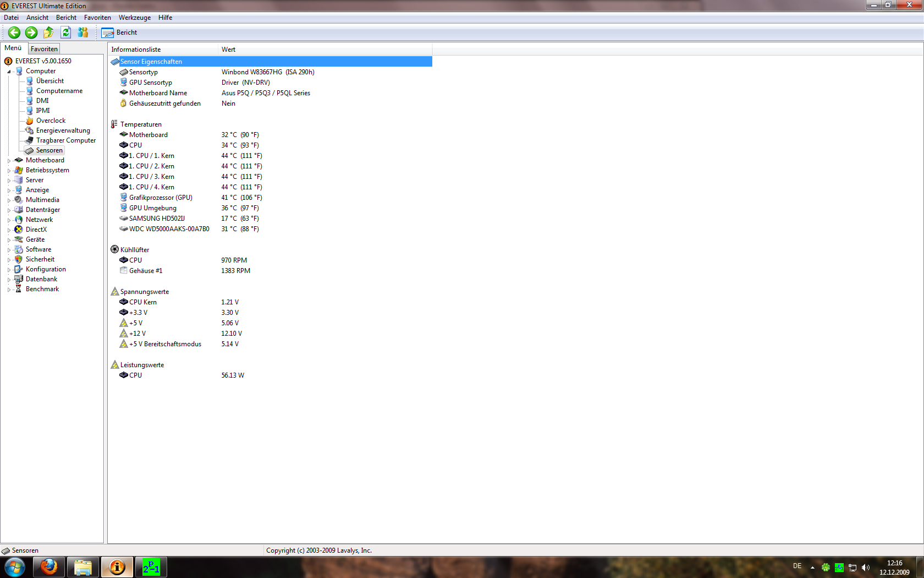Click the Leistungswerte warning icon
The height and width of the screenshot is (578, 924).
click(x=114, y=364)
